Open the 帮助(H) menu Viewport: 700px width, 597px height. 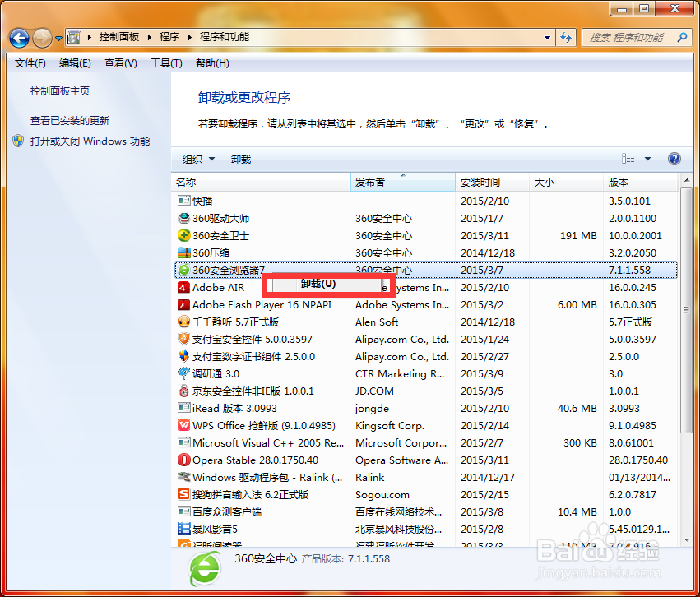click(212, 63)
